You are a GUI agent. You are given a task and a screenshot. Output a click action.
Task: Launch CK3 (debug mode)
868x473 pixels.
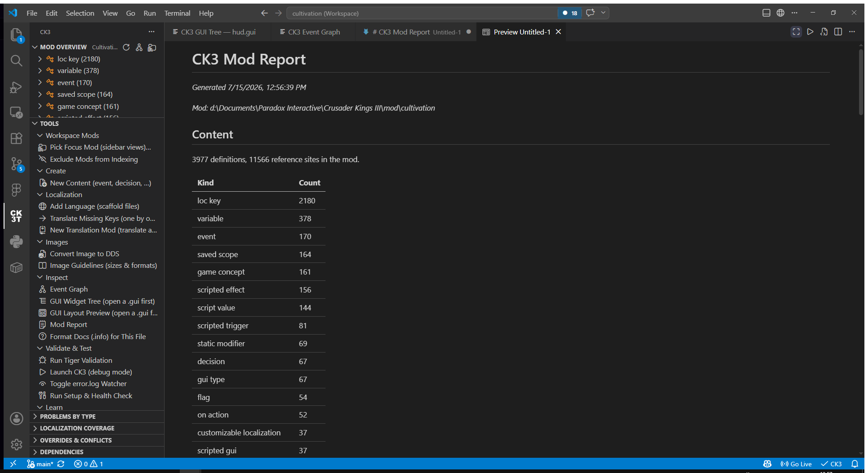coord(91,372)
